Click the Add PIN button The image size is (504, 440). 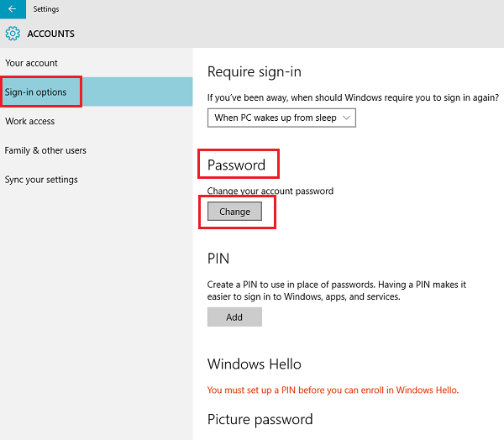click(234, 317)
